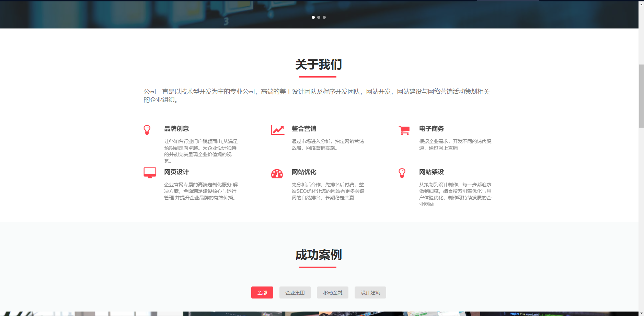
Task: Filter cases by 企业集团
Action: click(295, 293)
